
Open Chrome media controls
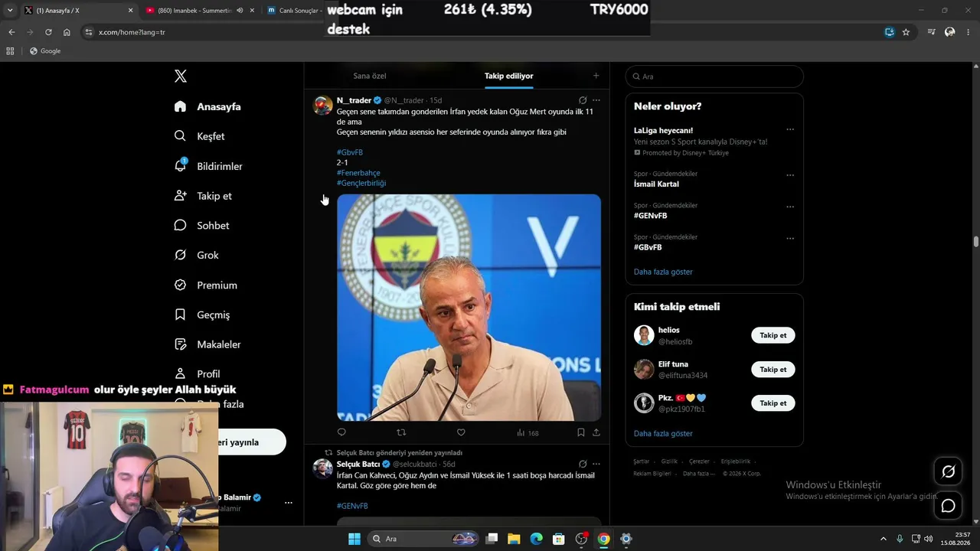[931, 32]
